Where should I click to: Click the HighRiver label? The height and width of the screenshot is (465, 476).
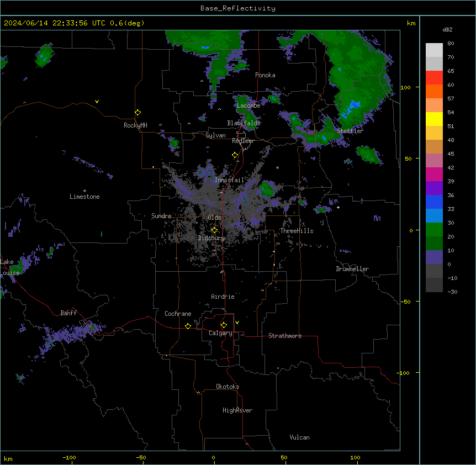pyautogui.click(x=237, y=410)
